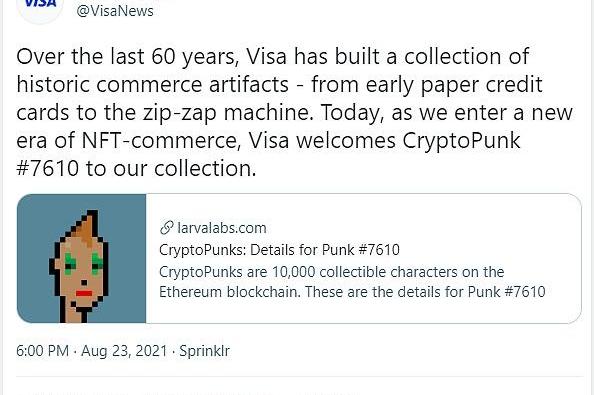This screenshot has height=395, width=594.
Task: Click the card description about 10,000 collectible characters
Action: [x=352, y=282]
